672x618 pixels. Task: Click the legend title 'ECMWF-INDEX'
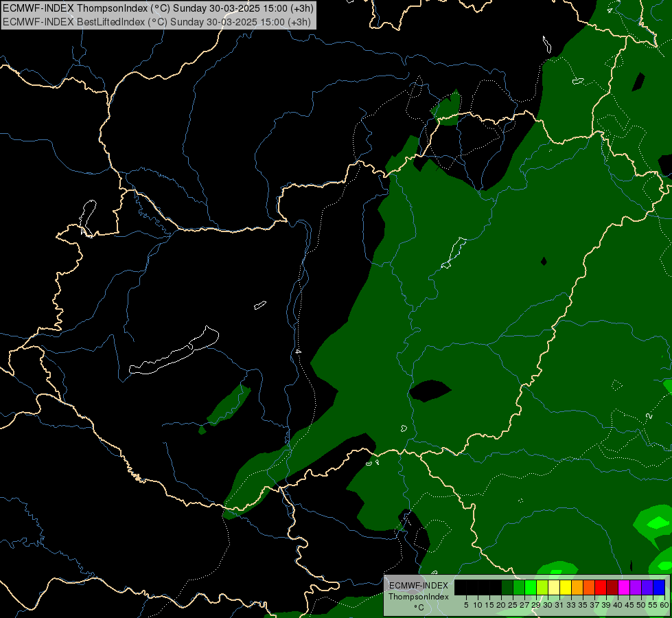[x=418, y=586]
